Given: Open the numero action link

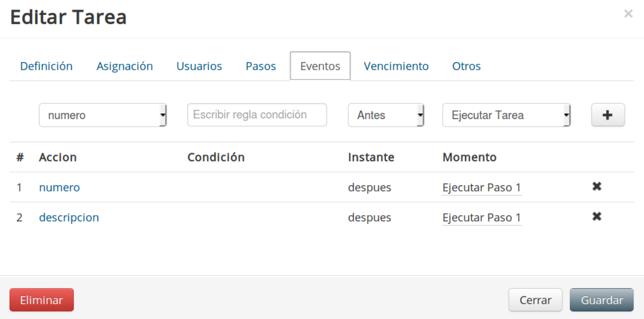Looking at the screenshot, I should click(59, 187).
